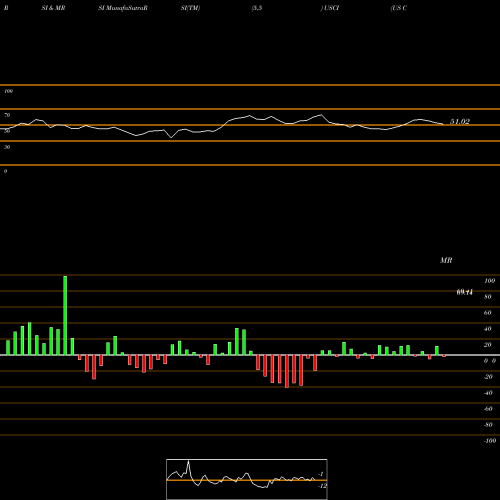Click the -12 value in the mini chart

click(323, 486)
